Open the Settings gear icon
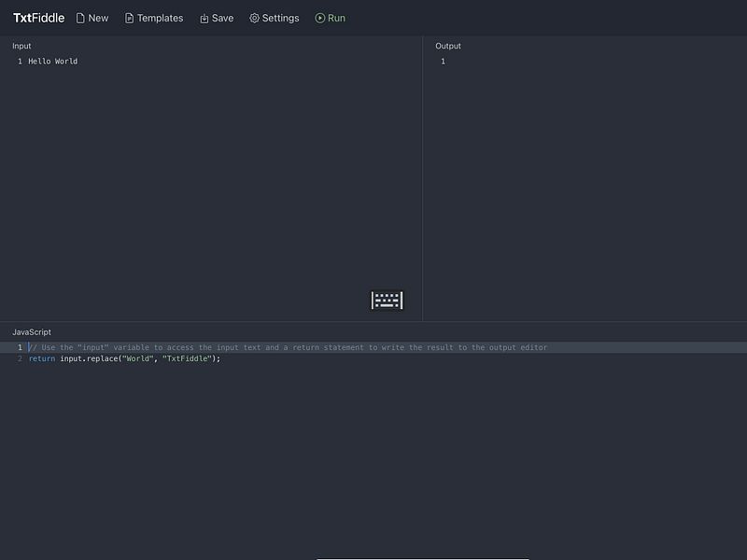This screenshot has width=747, height=560. [254, 18]
